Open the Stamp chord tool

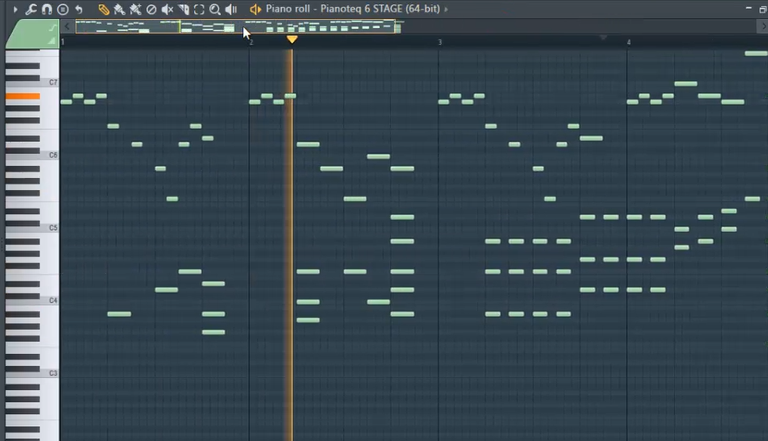click(63, 9)
